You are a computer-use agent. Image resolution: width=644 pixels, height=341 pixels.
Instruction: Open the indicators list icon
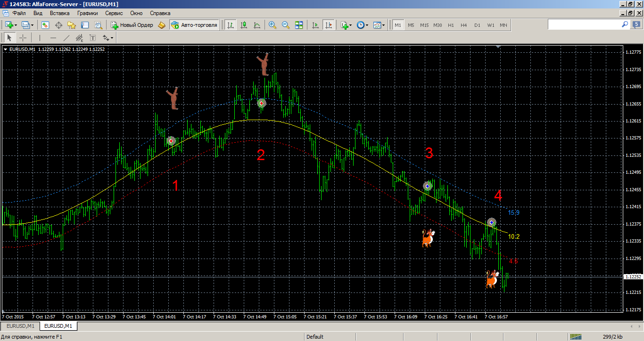tap(345, 25)
